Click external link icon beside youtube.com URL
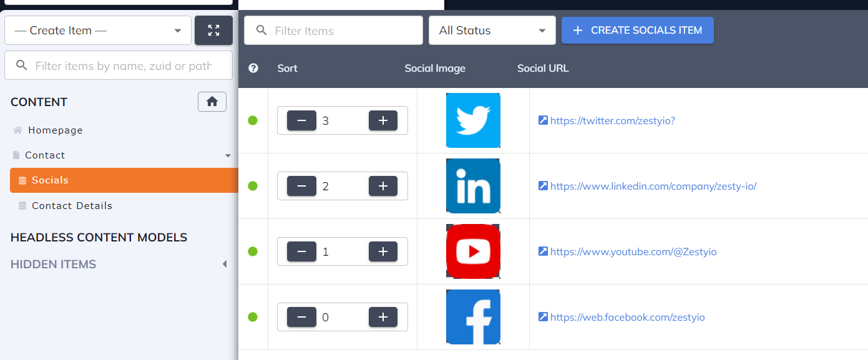Screen dimensions: 868x360 pyautogui.click(x=543, y=251)
